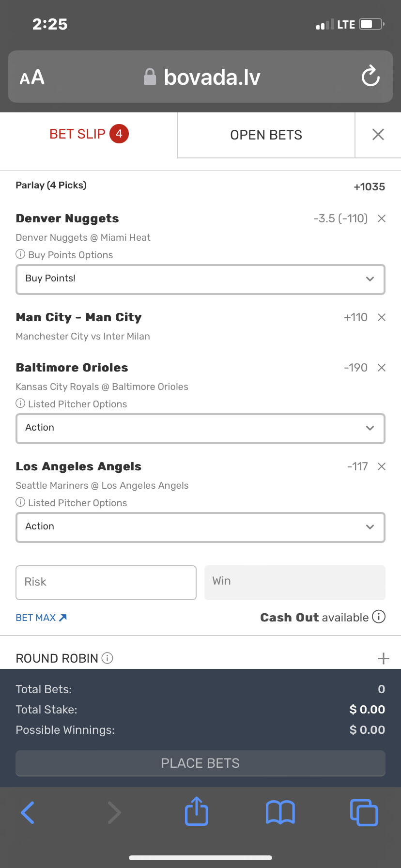Open Orioles Listed Pitcher Action dropdown

click(x=200, y=428)
